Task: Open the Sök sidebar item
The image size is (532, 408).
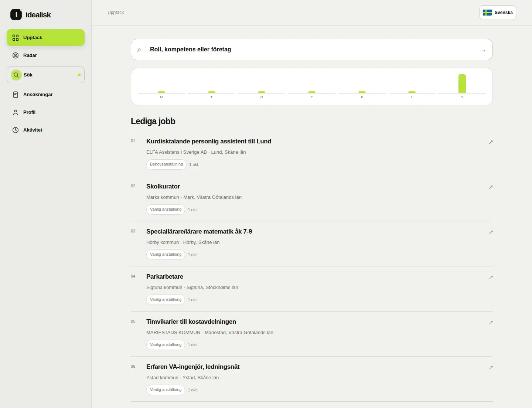Action: [x=45, y=75]
